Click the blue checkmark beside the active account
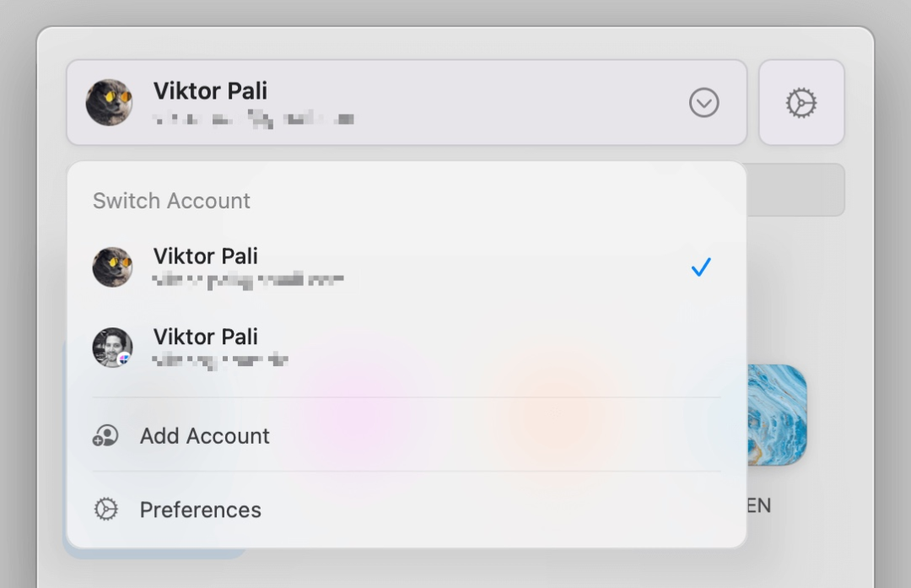Viewport: 911px width, 588px height. pyautogui.click(x=701, y=267)
